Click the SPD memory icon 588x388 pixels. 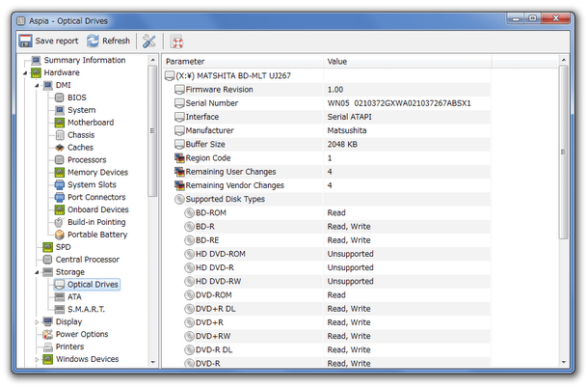(47, 247)
